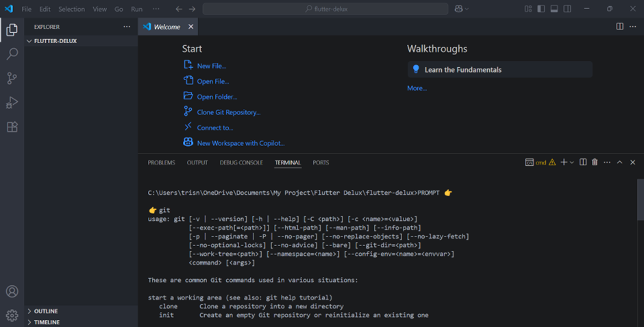
Task: Open New Workspace with Copilot... link
Action: pos(240,143)
